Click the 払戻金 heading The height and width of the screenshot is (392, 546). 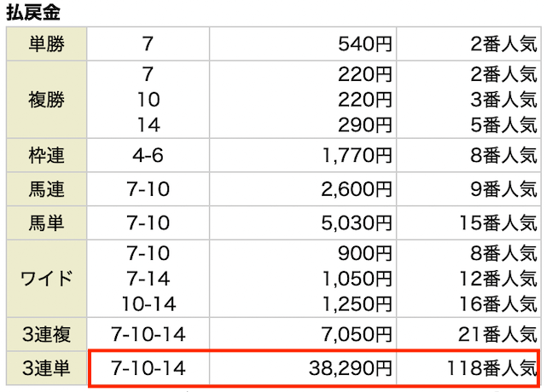[x=33, y=13]
